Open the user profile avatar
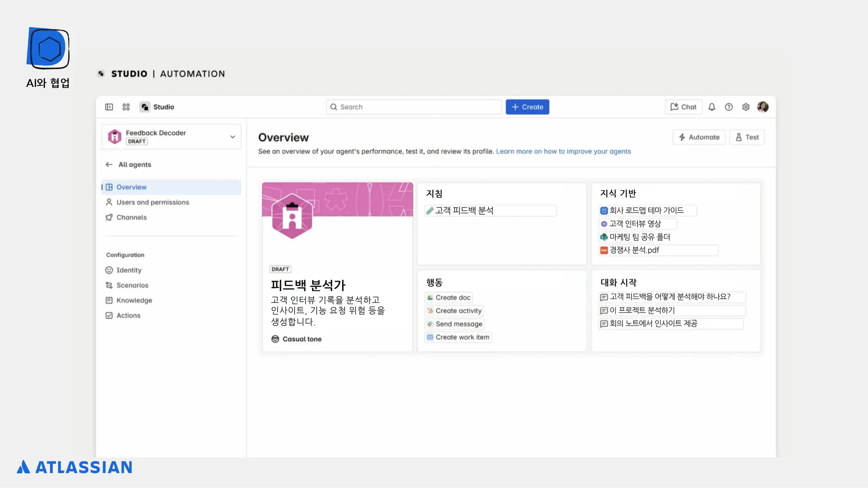Image resolution: width=868 pixels, height=488 pixels. pos(763,107)
